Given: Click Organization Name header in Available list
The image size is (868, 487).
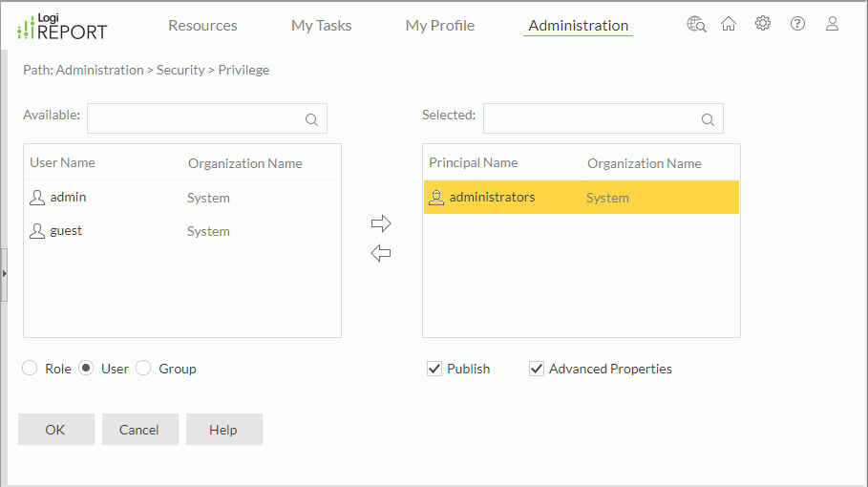Looking at the screenshot, I should [245, 163].
